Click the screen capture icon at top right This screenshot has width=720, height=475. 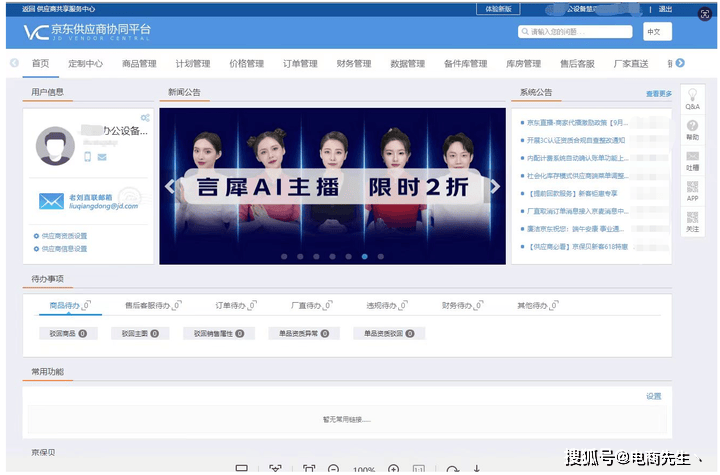tap(704, 14)
